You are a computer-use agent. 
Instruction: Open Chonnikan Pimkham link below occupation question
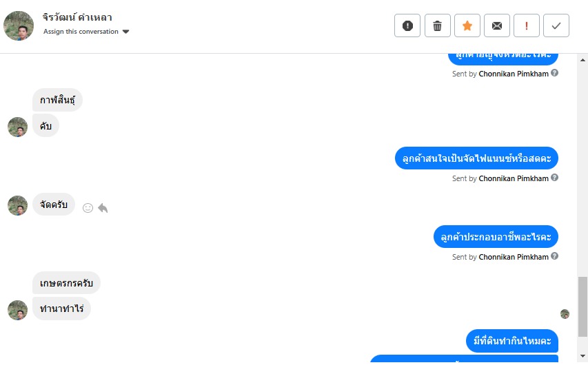514,257
